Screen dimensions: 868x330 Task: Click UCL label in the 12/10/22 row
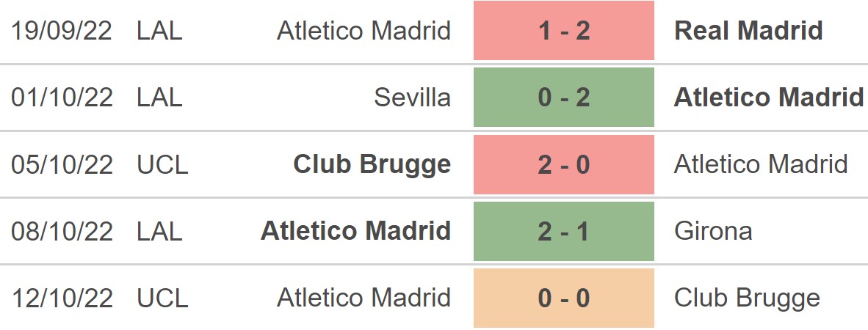pos(162,298)
